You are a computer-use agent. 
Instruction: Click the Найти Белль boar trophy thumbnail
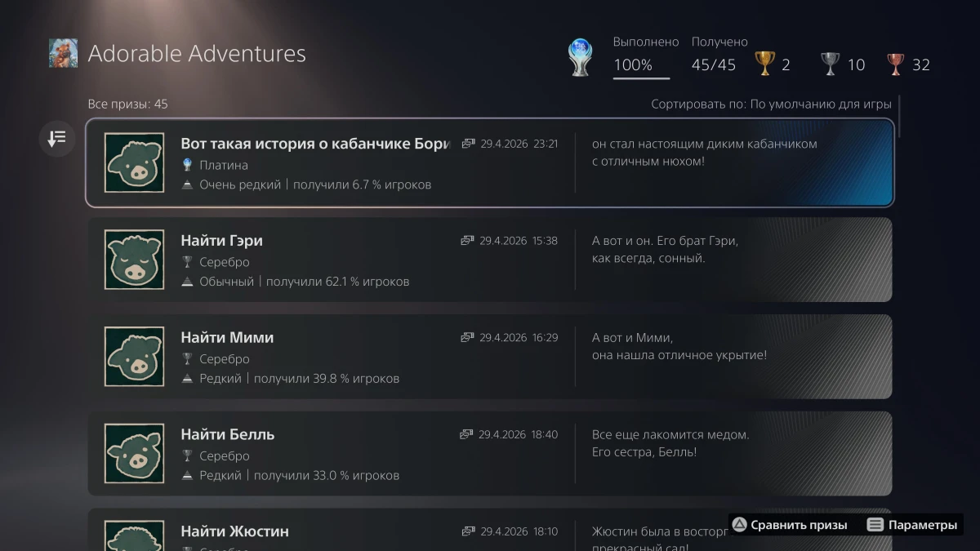click(x=134, y=453)
